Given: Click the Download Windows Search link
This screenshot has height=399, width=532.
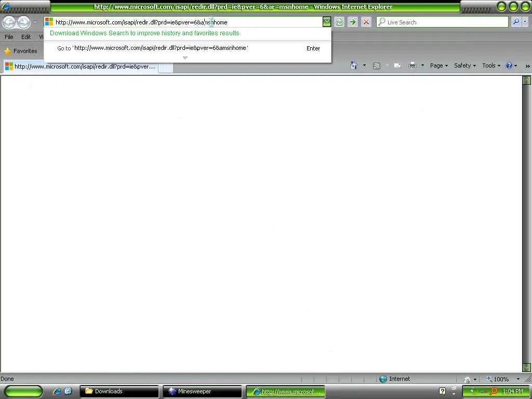Looking at the screenshot, I should click(144, 33).
